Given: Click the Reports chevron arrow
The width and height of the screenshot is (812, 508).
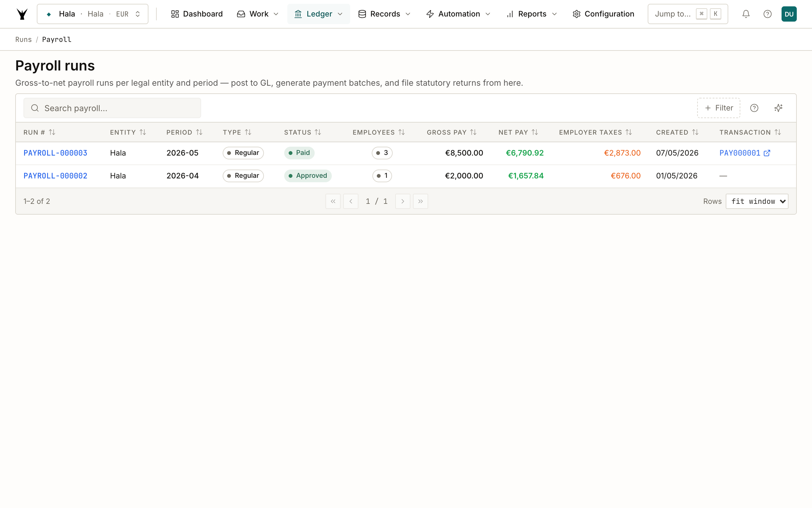Looking at the screenshot, I should pyautogui.click(x=554, y=14).
